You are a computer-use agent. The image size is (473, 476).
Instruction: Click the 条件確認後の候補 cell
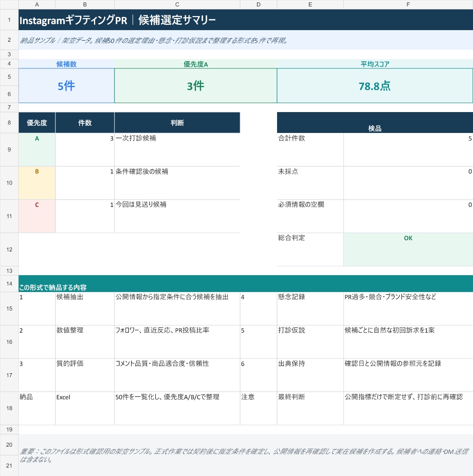pyautogui.click(x=177, y=183)
